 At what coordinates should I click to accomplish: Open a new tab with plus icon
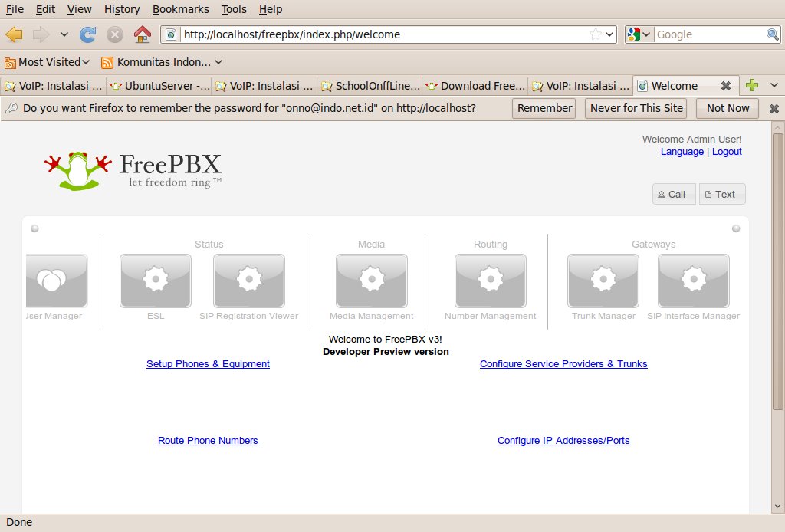[751, 86]
